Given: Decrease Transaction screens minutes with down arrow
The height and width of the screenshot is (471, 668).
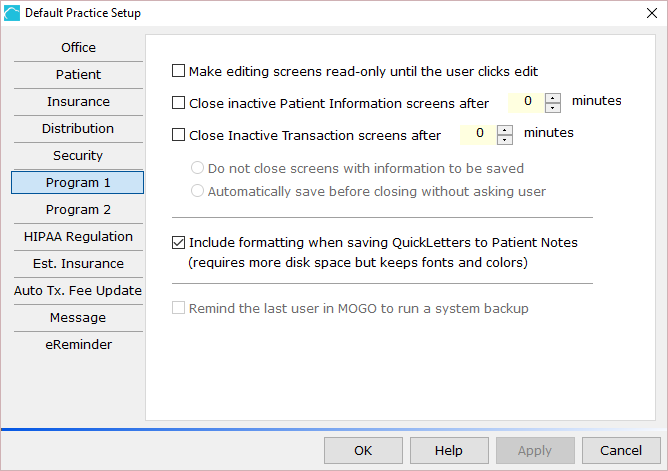Looking at the screenshot, I should pyautogui.click(x=505, y=140).
